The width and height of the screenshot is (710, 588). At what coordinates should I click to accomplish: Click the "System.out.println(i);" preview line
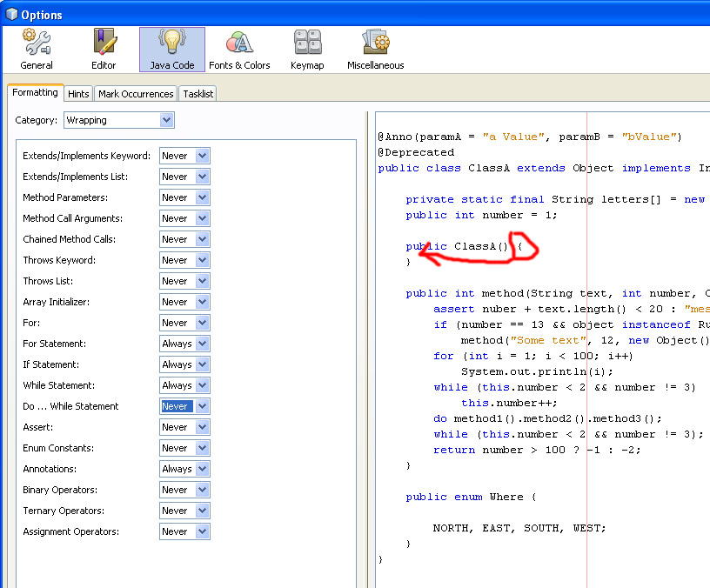[537, 371]
